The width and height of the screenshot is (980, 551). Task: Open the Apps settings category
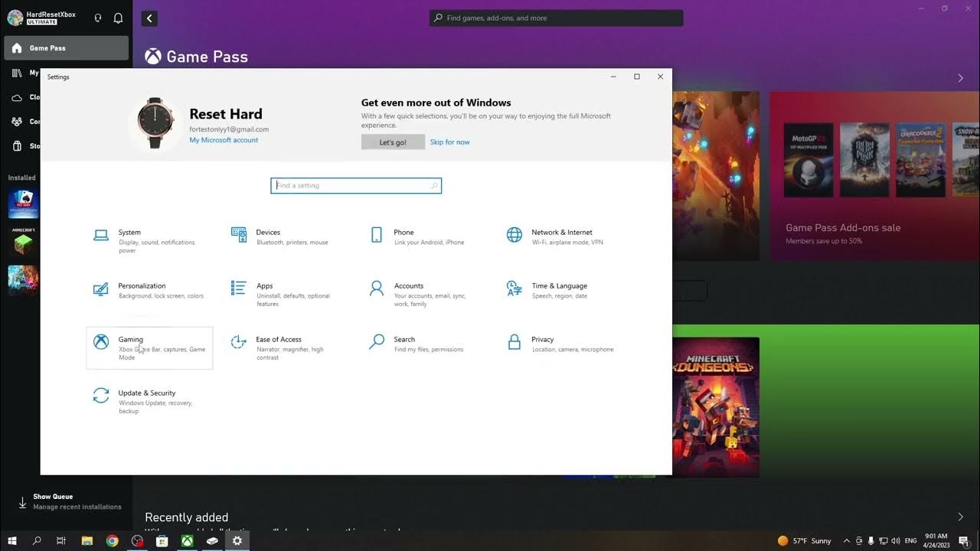coord(287,295)
